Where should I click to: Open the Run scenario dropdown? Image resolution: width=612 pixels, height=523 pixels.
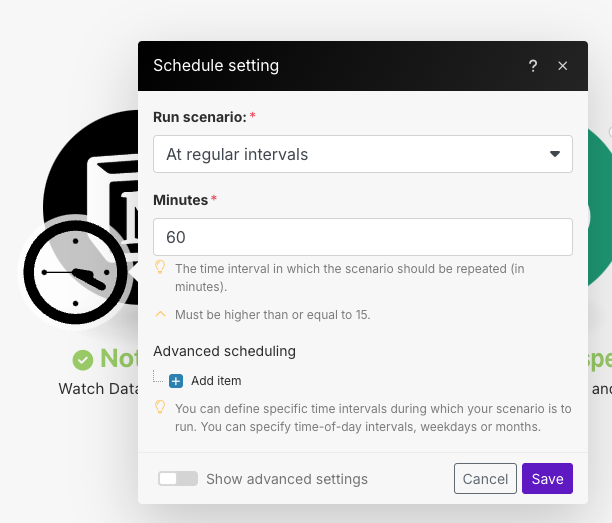coord(362,154)
